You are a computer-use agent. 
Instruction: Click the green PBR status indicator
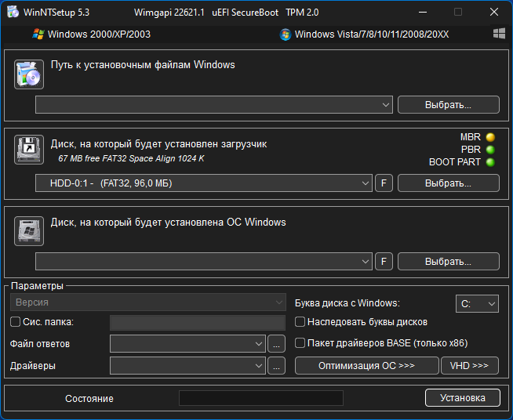pyautogui.click(x=490, y=150)
